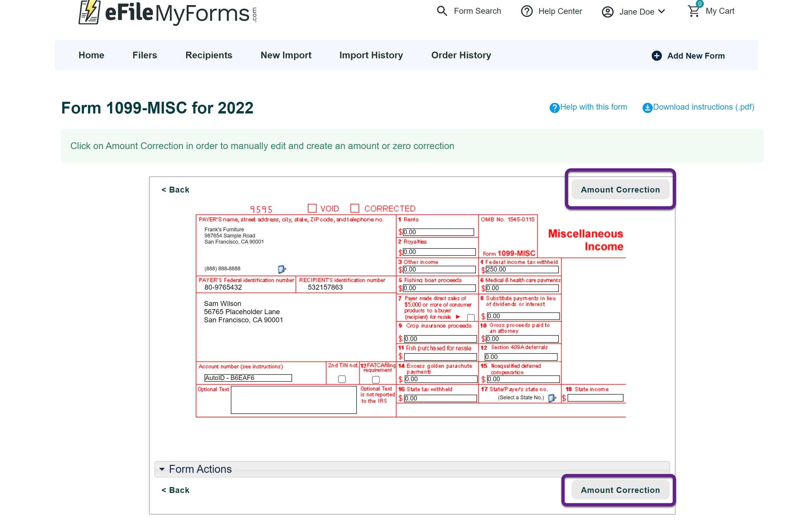Check the VOID checkbox
The height and width of the screenshot is (532, 810).
312,208
